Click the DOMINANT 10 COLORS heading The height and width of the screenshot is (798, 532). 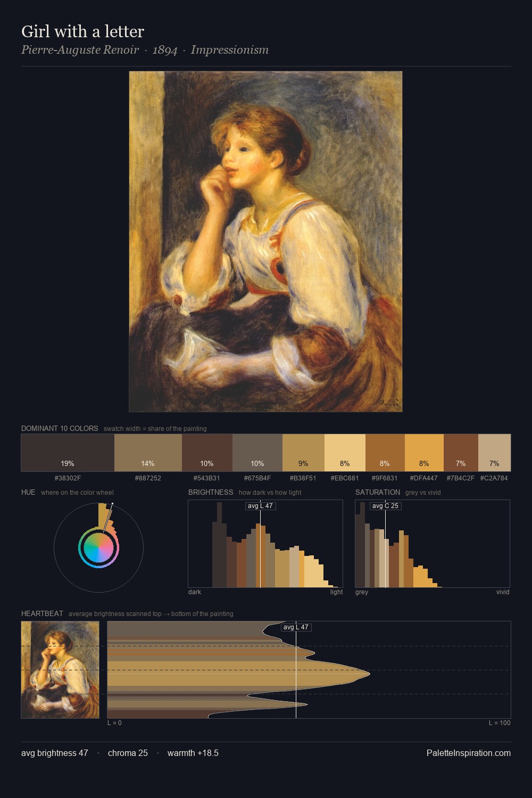coord(60,428)
